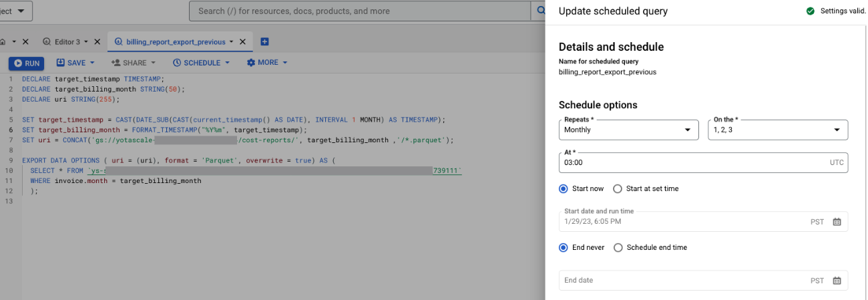Click the Schedule clock icon
This screenshot has width=868, height=300.
tap(177, 63)
